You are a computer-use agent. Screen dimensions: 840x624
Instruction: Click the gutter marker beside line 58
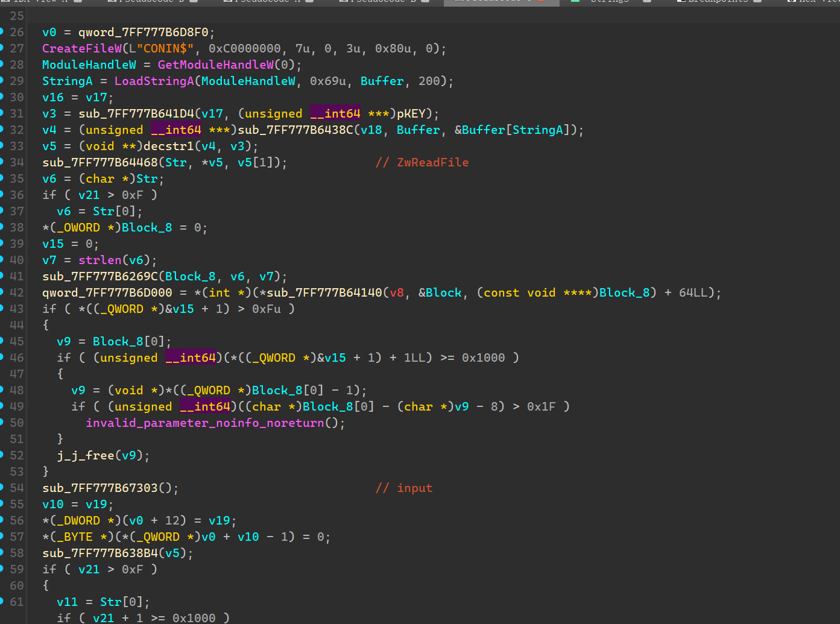2,552
